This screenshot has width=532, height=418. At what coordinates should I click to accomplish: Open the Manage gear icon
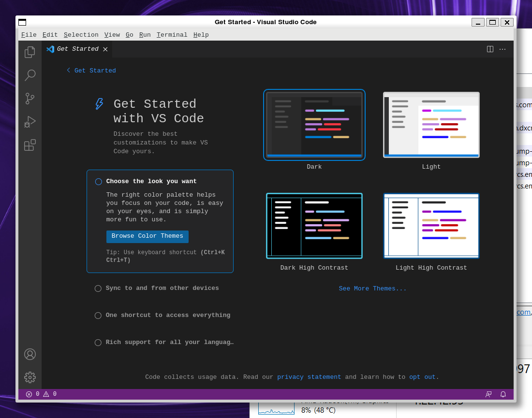tap(30, 377)
